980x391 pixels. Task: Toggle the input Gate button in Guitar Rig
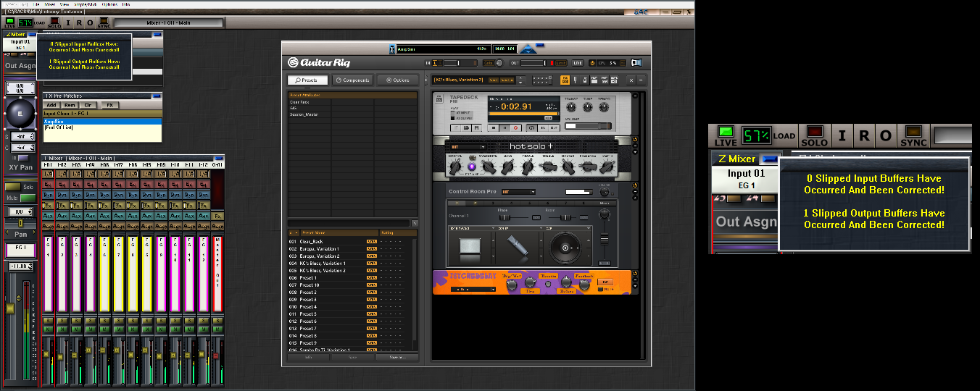(489, 63)
